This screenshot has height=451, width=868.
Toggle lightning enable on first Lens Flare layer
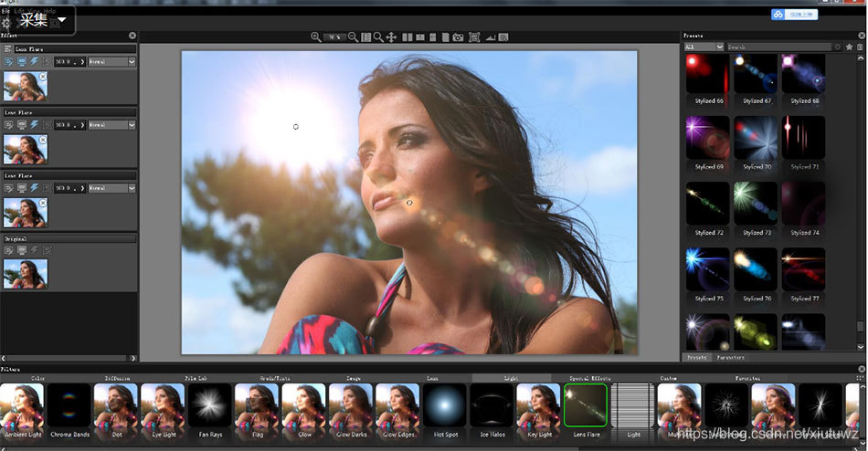[x=35, y=62]
